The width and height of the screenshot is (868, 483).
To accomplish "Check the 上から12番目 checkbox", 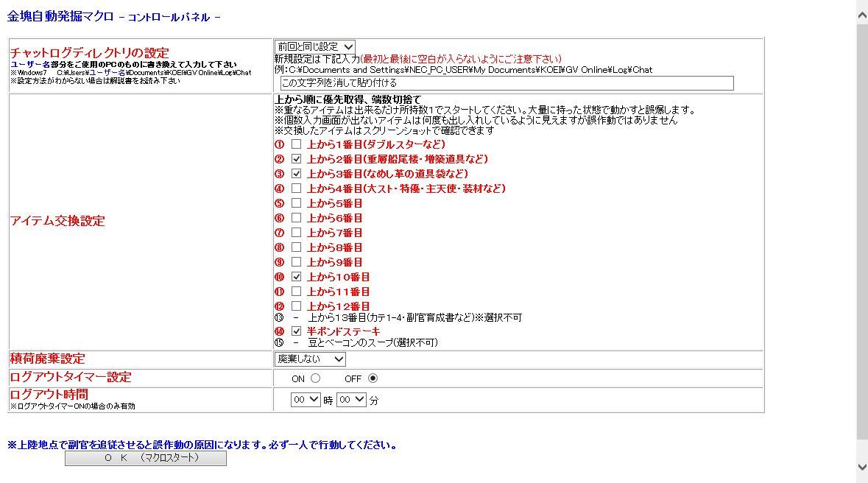I will pyautogui.click(x=296, y=306).
